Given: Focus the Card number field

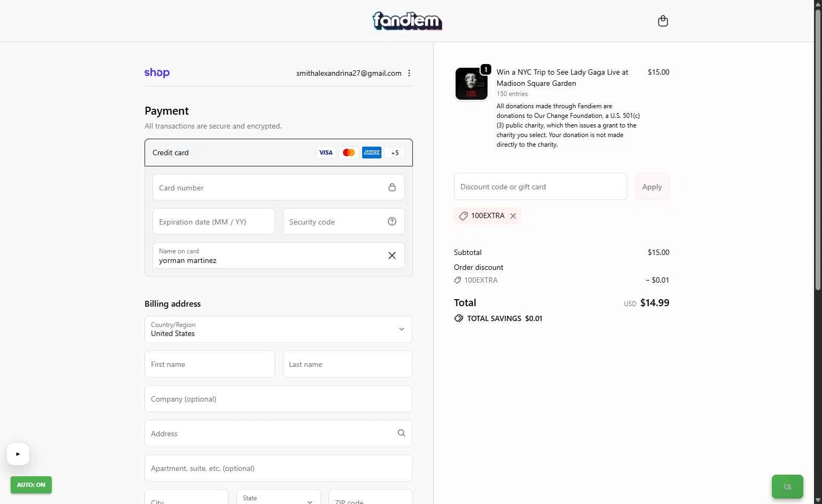Looking at the screenshot, I should pos(278,187).
